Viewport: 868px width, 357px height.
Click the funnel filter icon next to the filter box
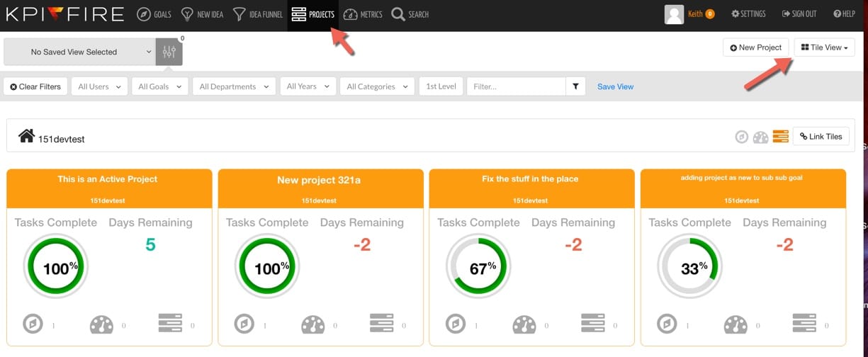575,86
